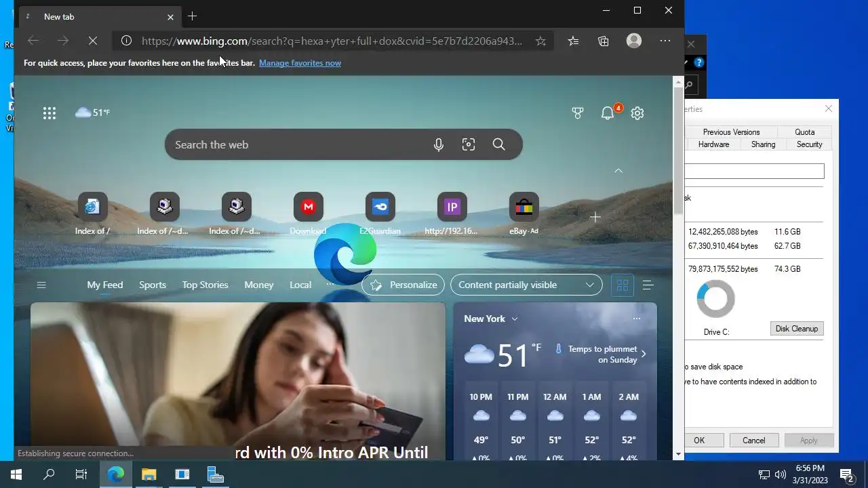
Task: Open the Action Center notifications
Action: pos(846,474)
